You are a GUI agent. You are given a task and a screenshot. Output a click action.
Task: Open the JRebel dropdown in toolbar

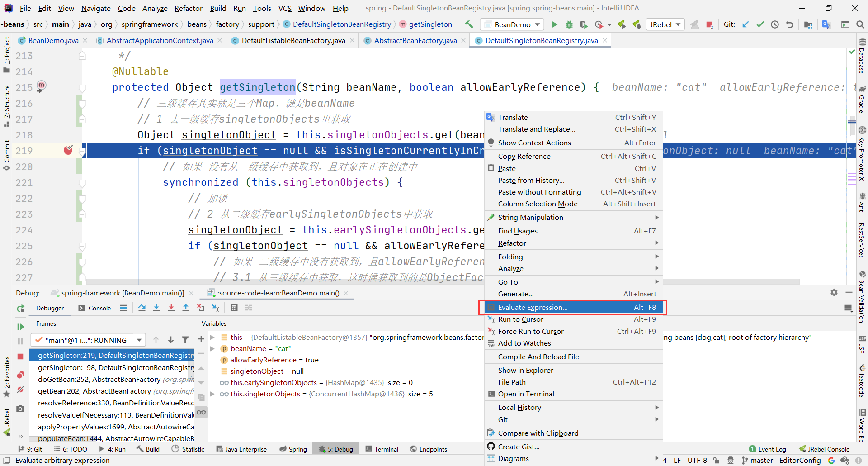665,24
